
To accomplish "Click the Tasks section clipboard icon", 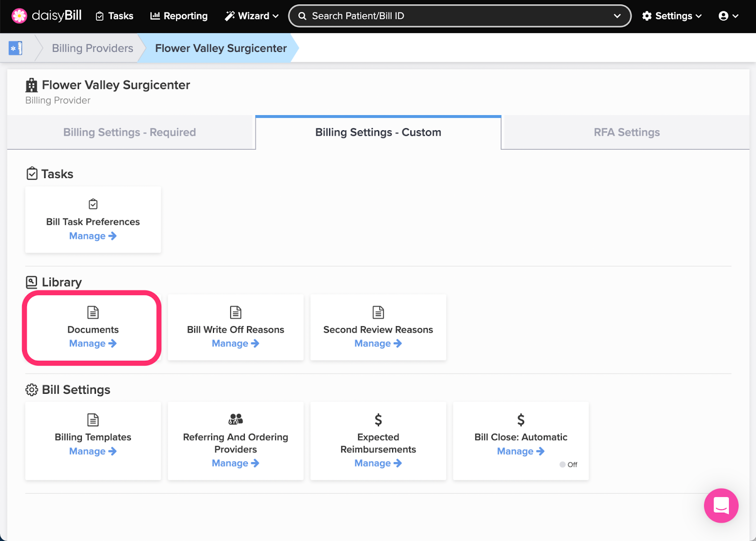I will click(x=32, y=174).
